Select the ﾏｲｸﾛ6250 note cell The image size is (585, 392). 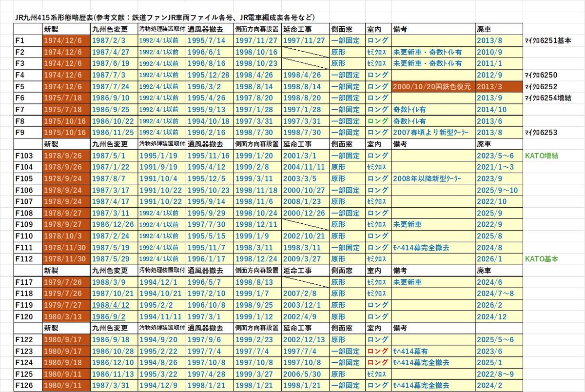(x=542, y=75)
